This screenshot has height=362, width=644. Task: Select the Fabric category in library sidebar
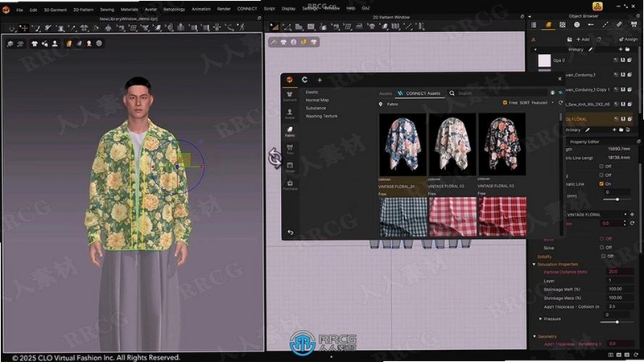click(290, 131)
